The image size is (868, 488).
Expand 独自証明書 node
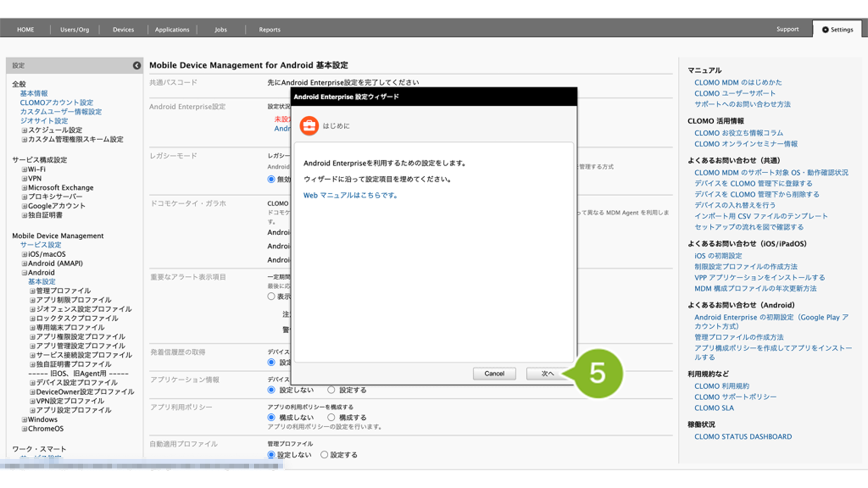click(24, 215)
